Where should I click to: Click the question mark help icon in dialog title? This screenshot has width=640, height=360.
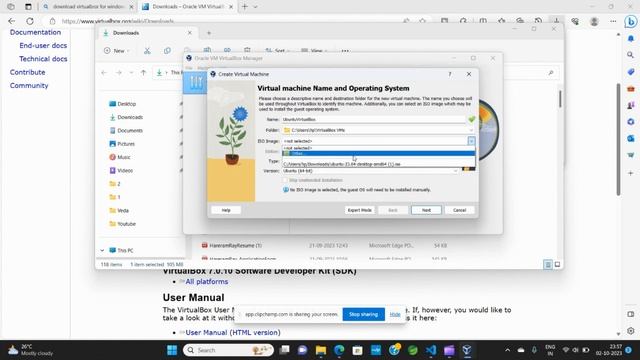(450, 74)
